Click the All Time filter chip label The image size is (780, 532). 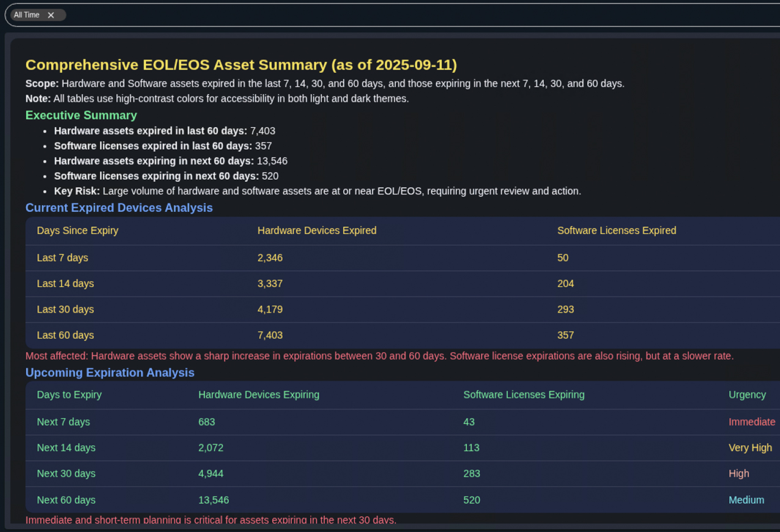coord(26,15)
